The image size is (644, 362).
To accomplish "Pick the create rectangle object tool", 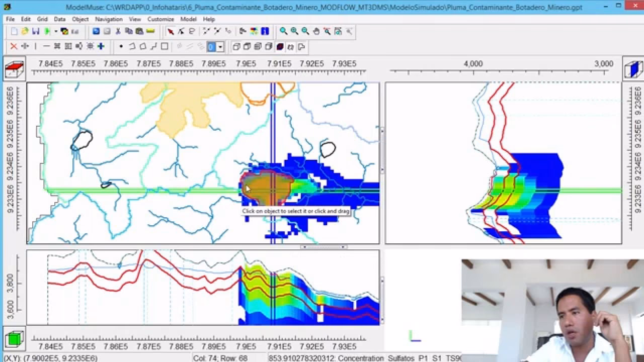I will 165,47.
